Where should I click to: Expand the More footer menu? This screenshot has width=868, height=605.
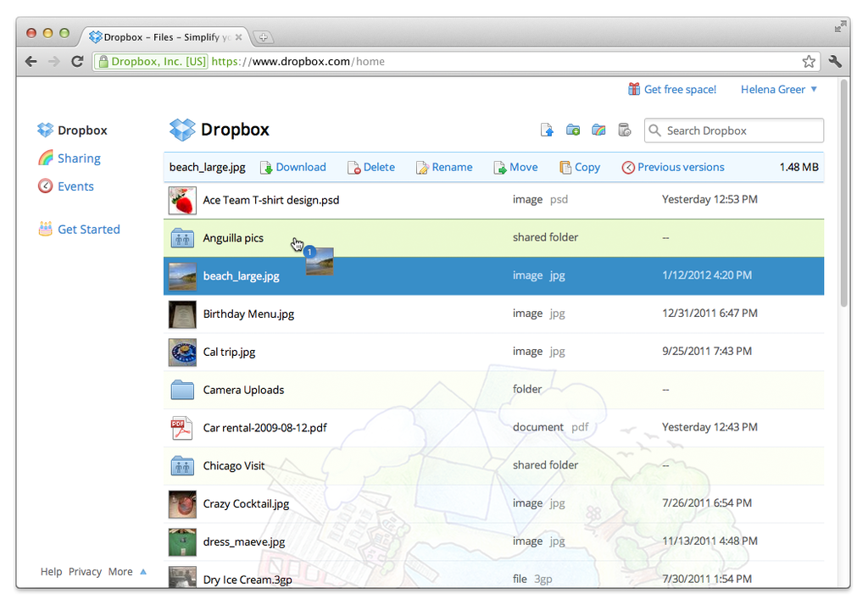[127, 572]
